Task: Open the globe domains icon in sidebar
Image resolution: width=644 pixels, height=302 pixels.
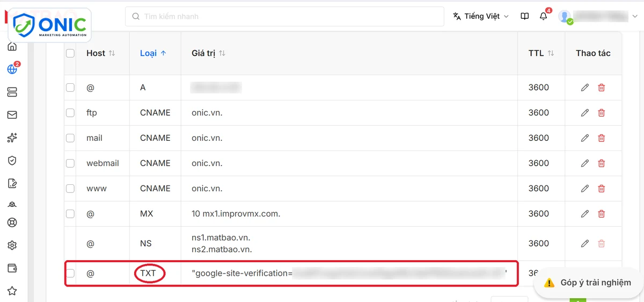Action: (12, 69)
